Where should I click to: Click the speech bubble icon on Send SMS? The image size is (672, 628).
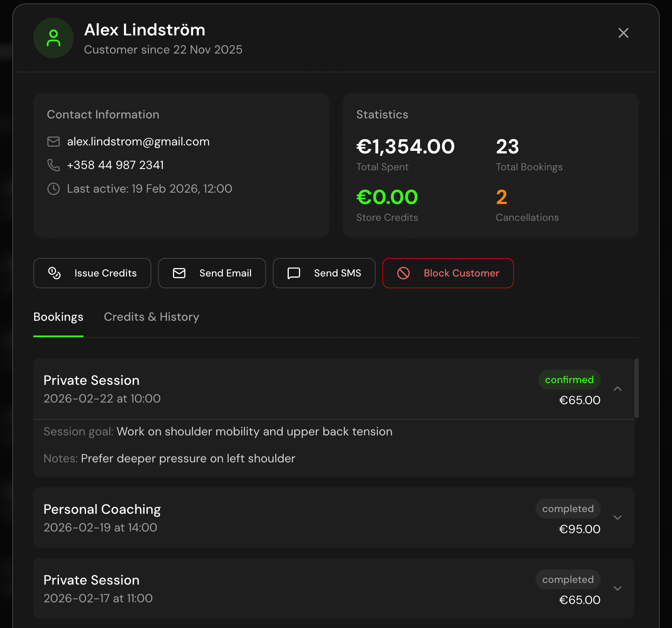point(294,273)
